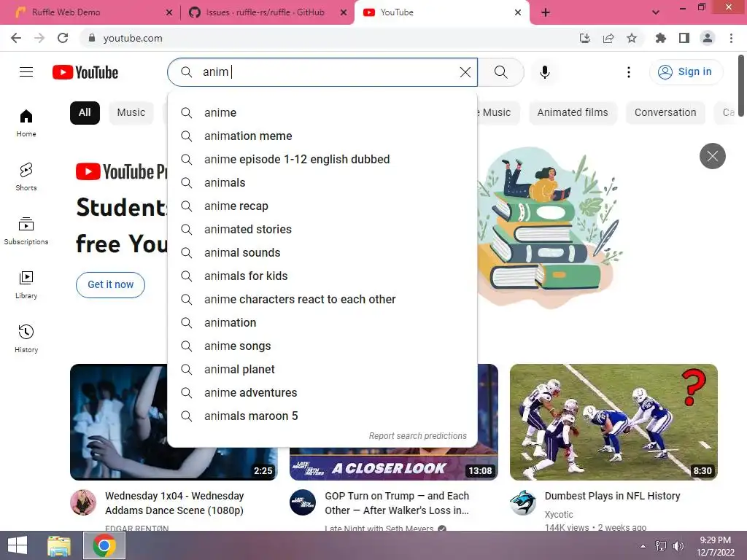Select Conversation filter chip

[x=665, y=113]
